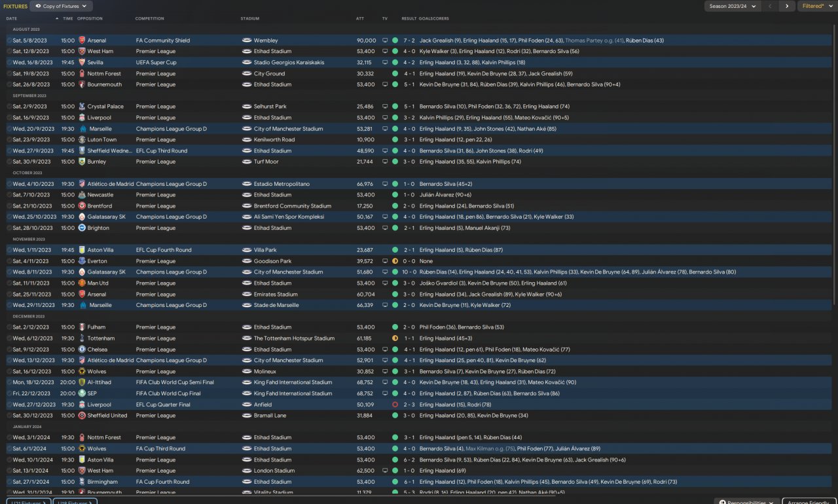Click the orange draw indicator for Everton match
The height and width of the screenshot is (504, 838).
pyautogui.click(x=395, y=261)
